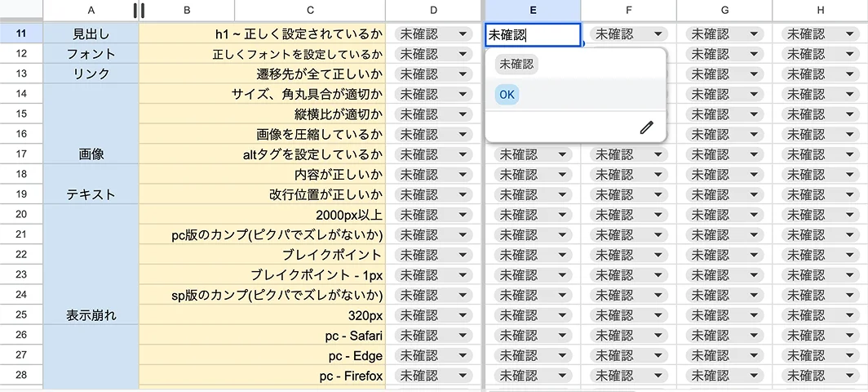868x392 pixels.
Task: Select the "pc - Safari" cell
Action: tap(261, 335)
